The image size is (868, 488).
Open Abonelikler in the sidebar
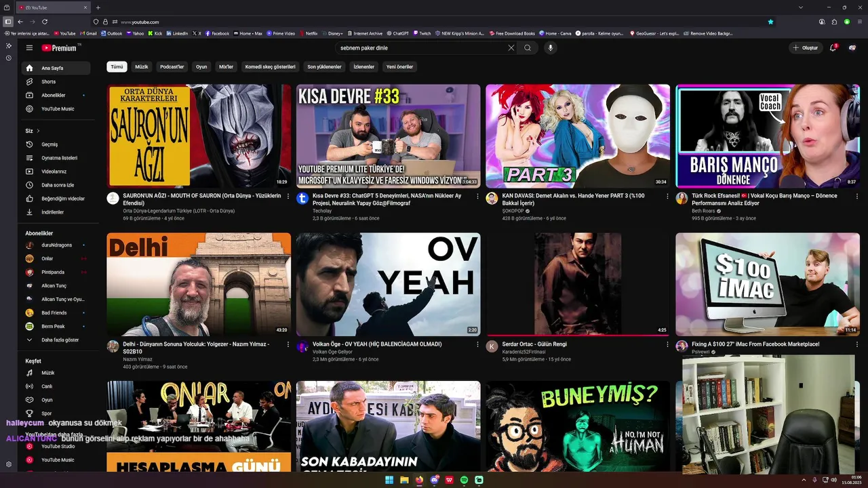56,95
